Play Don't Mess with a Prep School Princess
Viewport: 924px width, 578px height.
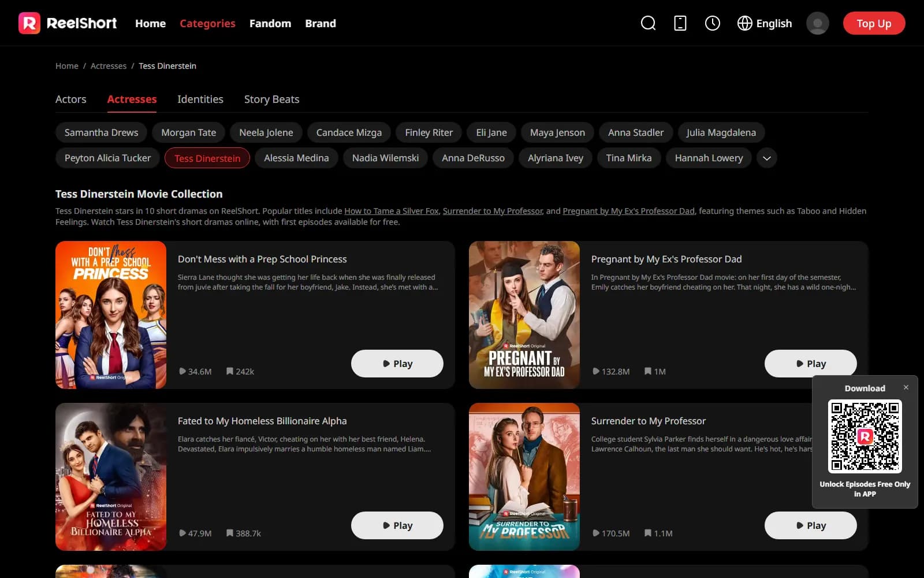pyautogui.click(x=397, y=364)
